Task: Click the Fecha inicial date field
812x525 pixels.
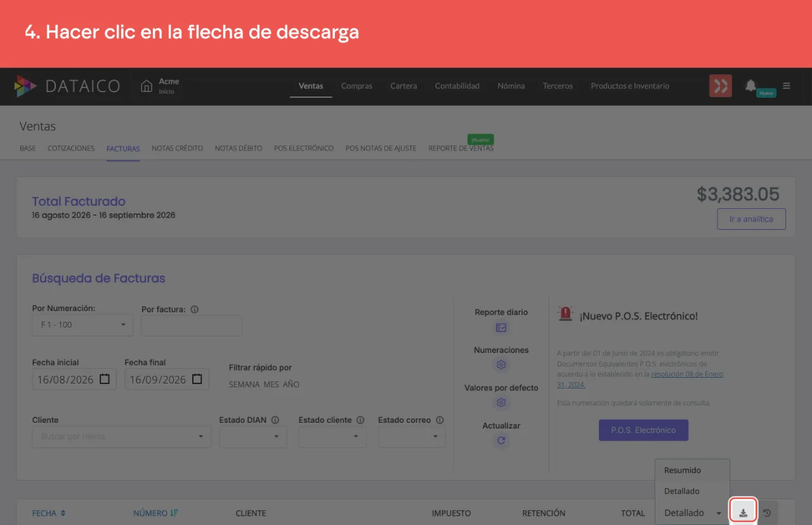Action: pos(74,379)
